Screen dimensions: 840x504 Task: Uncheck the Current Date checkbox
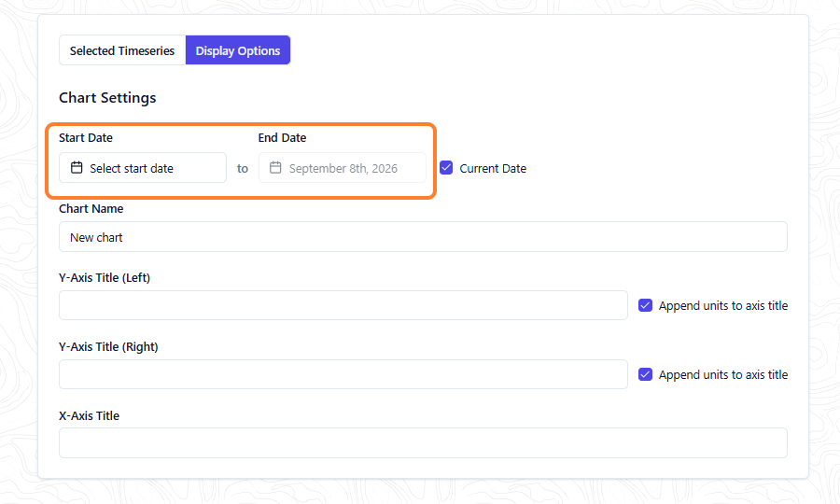coord(446,168)
